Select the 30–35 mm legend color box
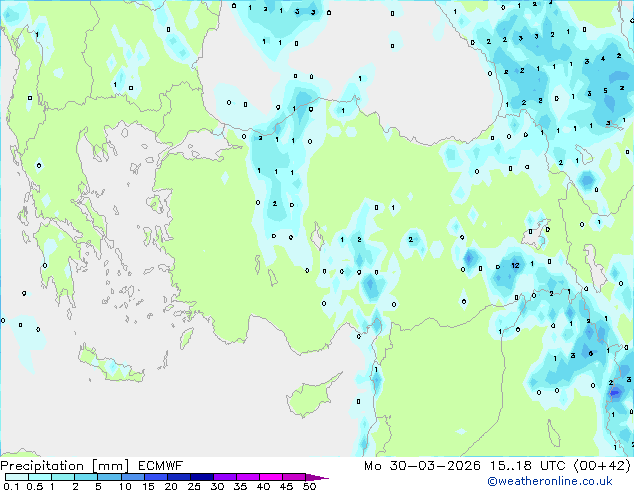The height and width of the screenshot is (490, 634). [225, 477]
